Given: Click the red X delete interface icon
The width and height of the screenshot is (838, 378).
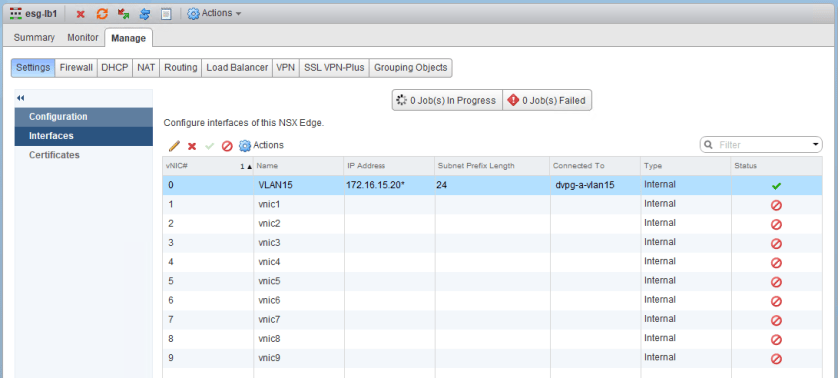Looking at the screenshot, I should [x=192, y=146].
